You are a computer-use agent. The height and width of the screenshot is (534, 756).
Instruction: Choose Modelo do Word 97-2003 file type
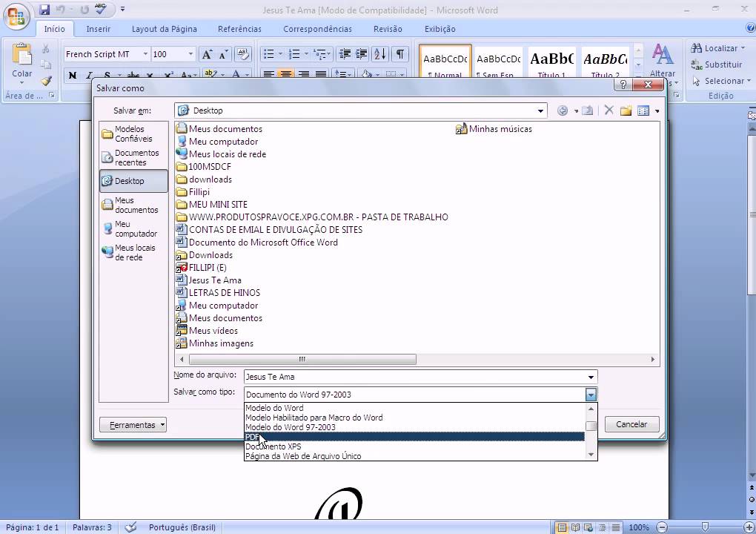click(x=414, y=427)
